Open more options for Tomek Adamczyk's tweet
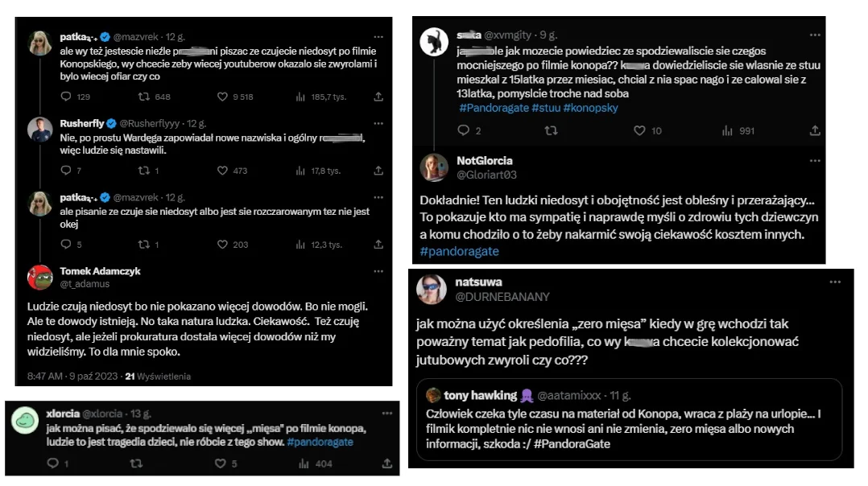The image size is (868, 486). pos(378,271)
